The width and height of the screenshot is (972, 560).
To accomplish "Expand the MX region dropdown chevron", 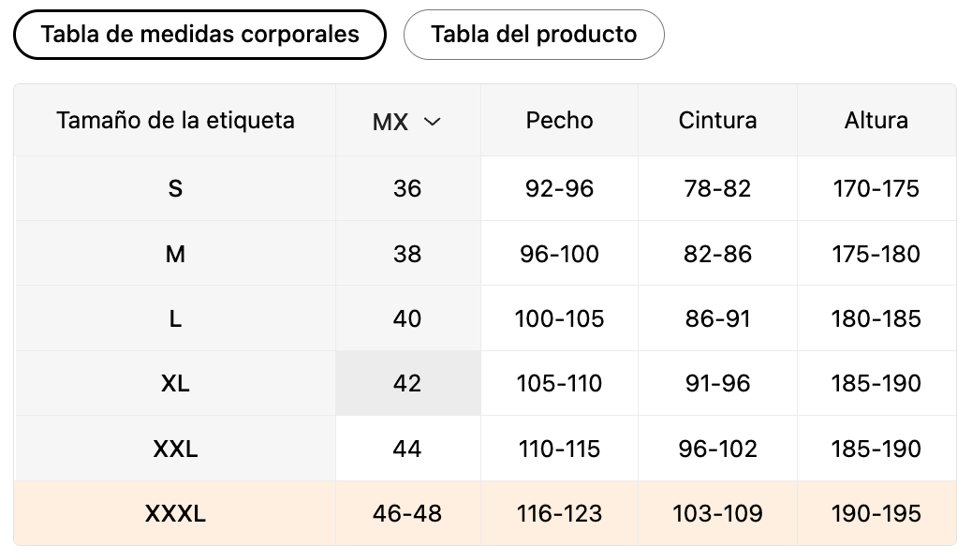I will click(x=432, y=122).
